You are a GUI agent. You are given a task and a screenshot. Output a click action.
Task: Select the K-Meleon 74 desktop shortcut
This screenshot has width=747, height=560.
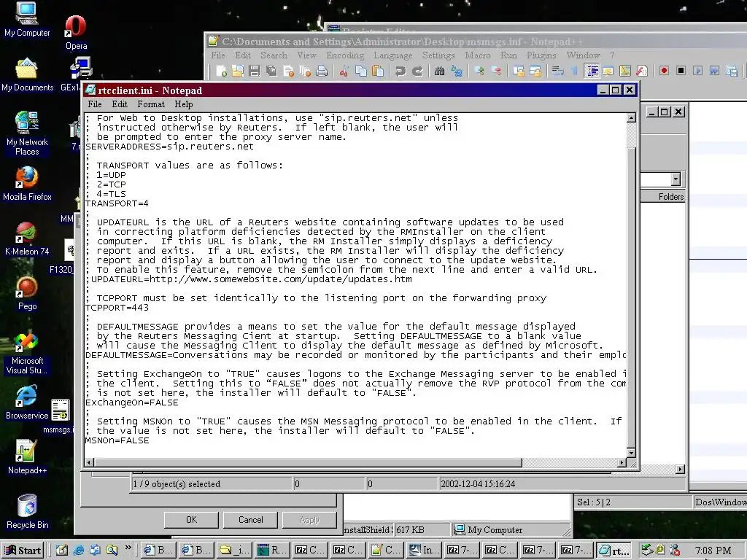(27, 238)
